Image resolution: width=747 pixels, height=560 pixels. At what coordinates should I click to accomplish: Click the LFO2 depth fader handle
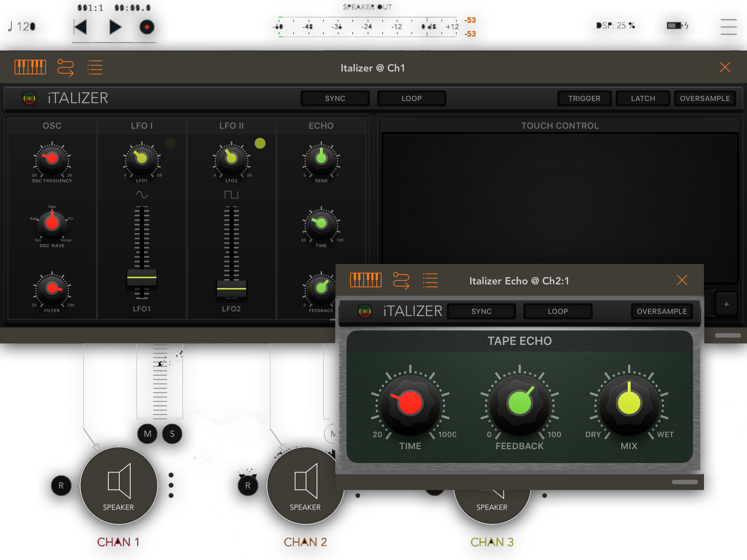[x=231, y=289]
